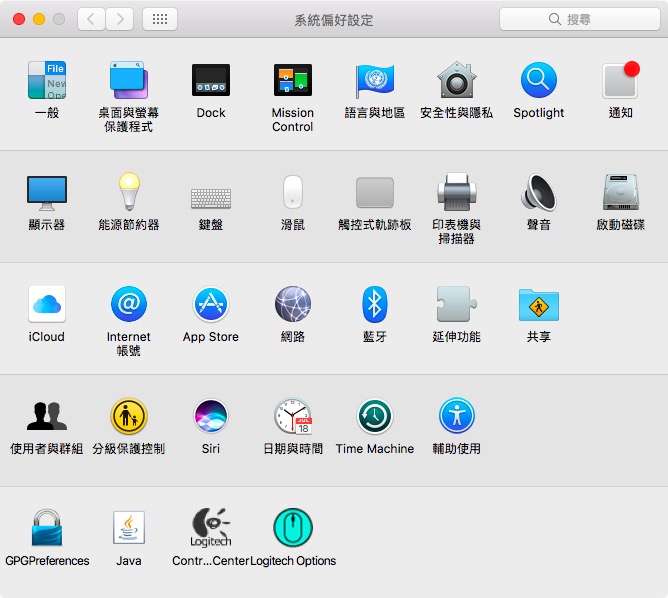The image size is (668, 598).
Task: Open the Java preference pane
Action: point(129,528)
